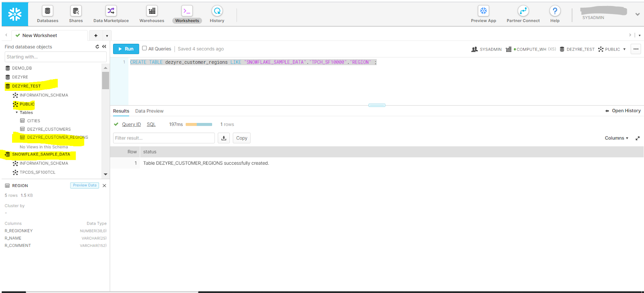The height and width of the screenshot is (293, 644).
Task: Open the Shares icon in top bar
Action: point(76,11)
